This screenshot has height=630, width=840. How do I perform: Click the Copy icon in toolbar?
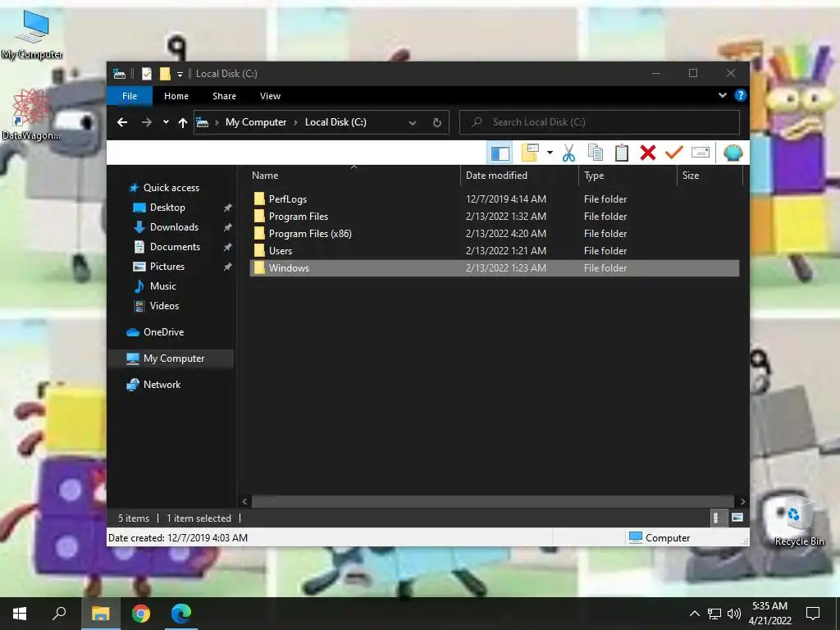[596, 153]
